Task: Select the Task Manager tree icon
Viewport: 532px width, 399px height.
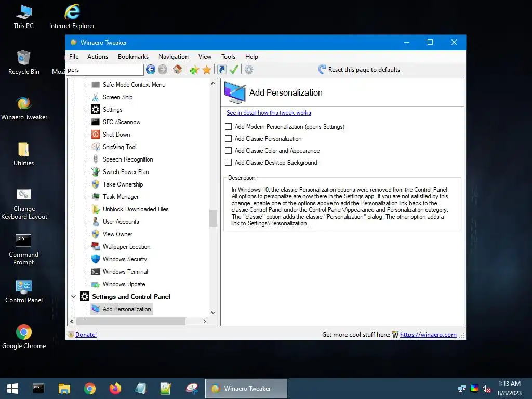Action: pos(96,197)
